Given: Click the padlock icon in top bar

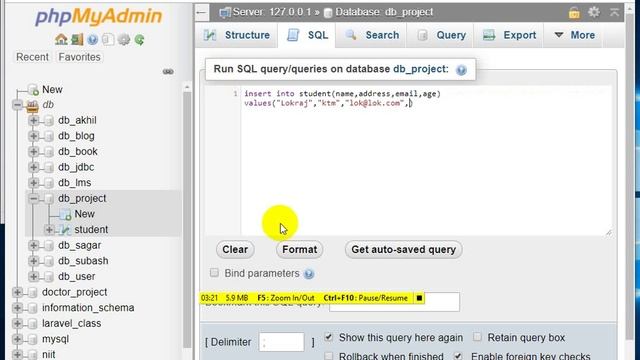Looking at the screenshot, I should pyautogui.click(x=574, y=12).
